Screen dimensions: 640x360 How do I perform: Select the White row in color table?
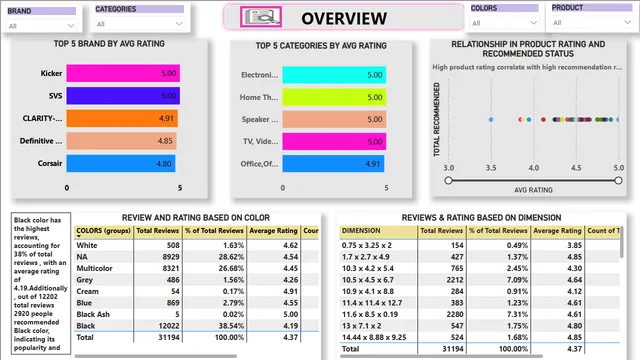[x=196, y=245]
